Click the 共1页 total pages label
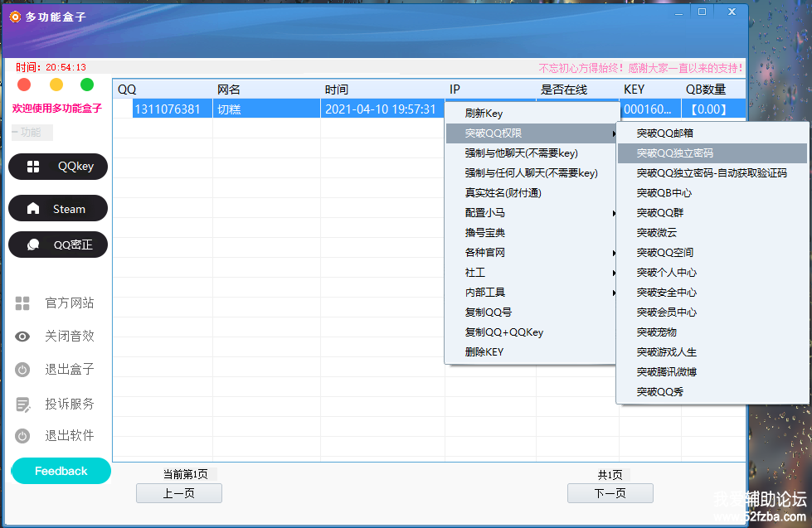The width and height of the screenshot is (812, 528). 610,475
